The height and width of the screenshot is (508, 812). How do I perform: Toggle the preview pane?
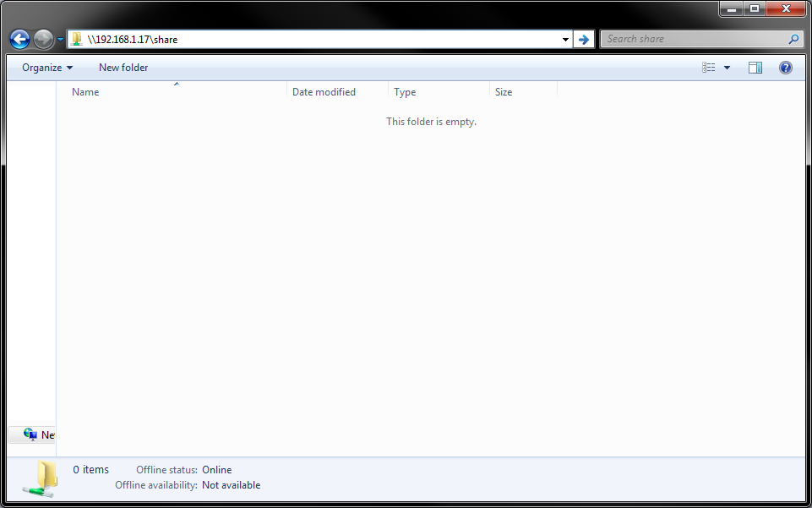pyautogui.click(x=755, y=68)
